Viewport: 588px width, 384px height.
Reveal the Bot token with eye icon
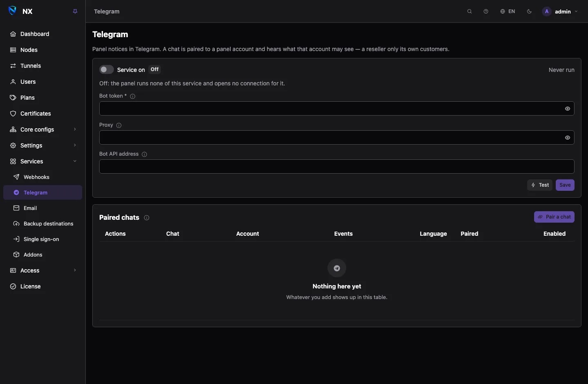tap(568, 109)
